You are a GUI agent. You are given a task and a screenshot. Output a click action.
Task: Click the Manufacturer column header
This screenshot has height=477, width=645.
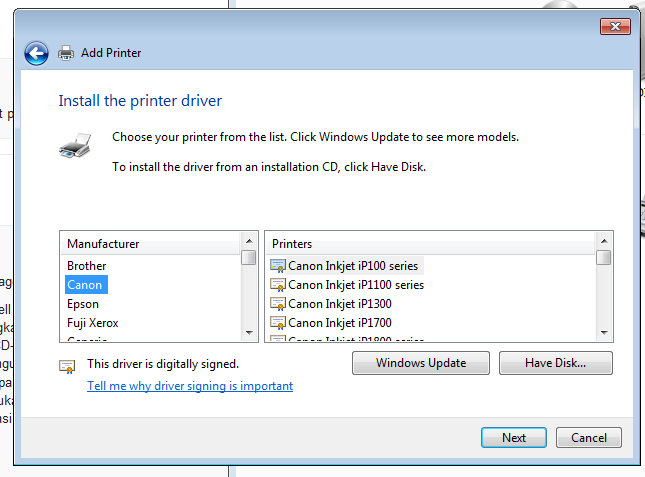coord(150,244)
